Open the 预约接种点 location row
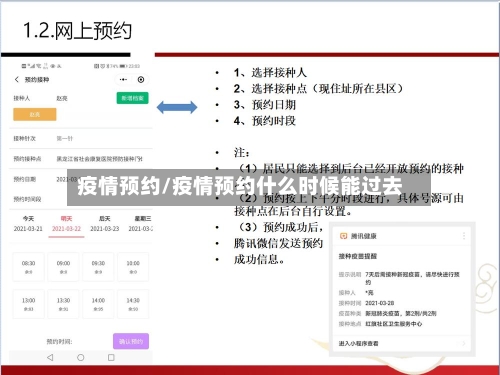The image size is (500, 375). click(x=81, y=159)
